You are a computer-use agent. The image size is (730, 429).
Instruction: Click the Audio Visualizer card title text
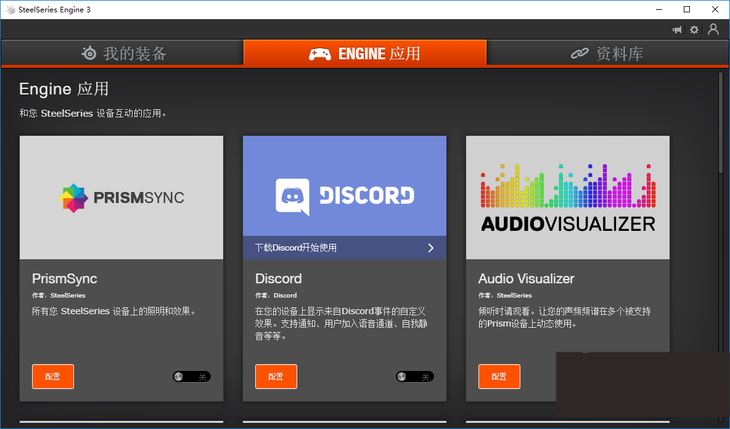click(x=526, y=279)
